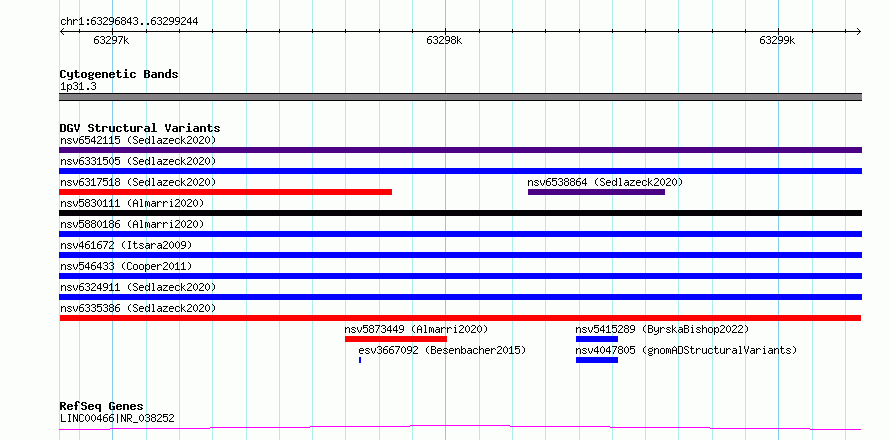Click label nsv6542115 (Sedlazeck2020)
The width and height of the screenshot is (890, 440).
[x=138, y=140]
